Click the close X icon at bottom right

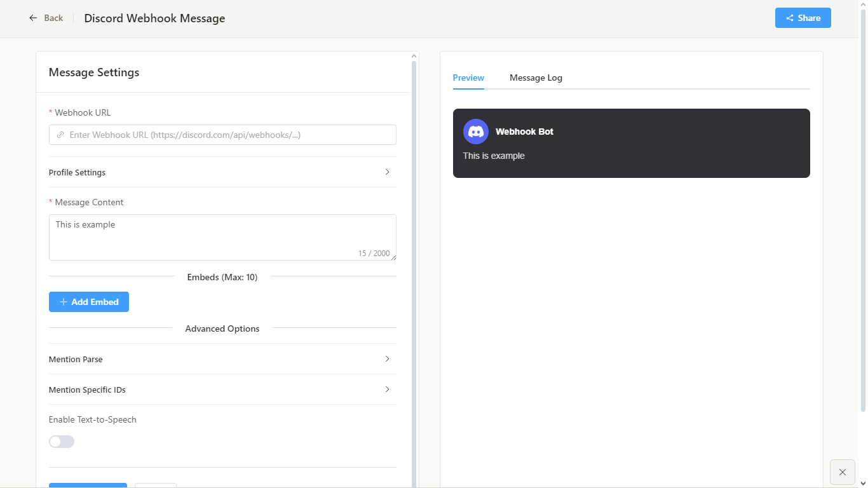[843, 472]
